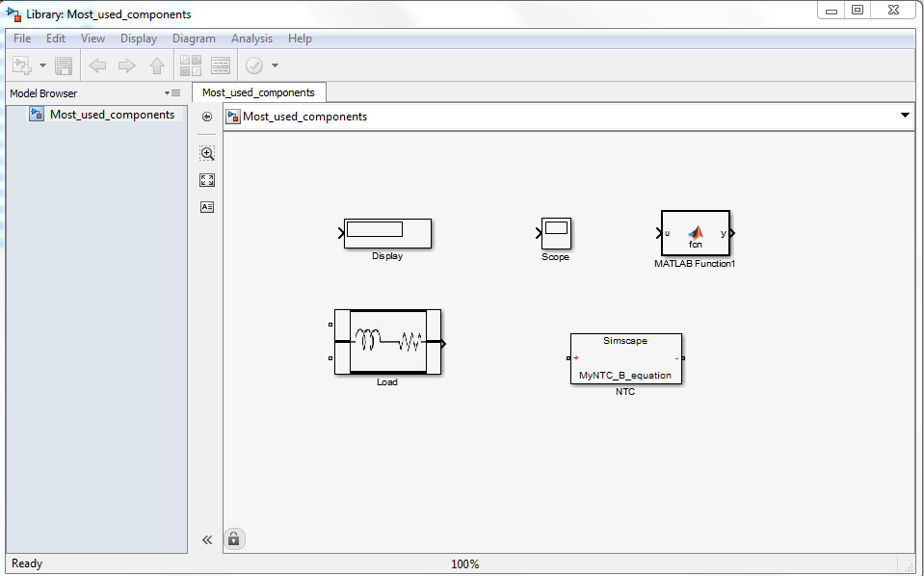Click the 100% zoom level indicator

465,563
